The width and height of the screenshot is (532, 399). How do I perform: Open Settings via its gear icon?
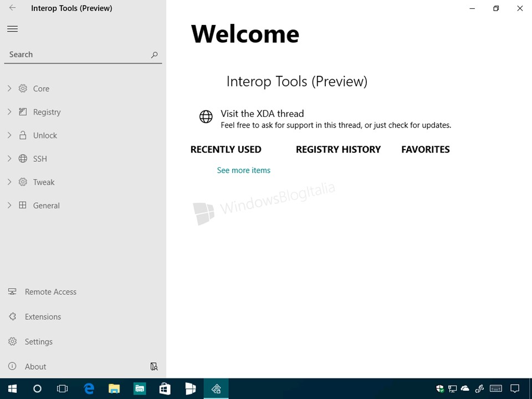pyautogui.click(x=13, y=341)
